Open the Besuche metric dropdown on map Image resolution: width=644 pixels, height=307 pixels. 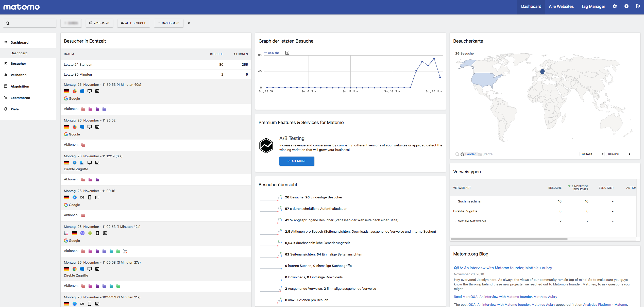coord(619,154)
